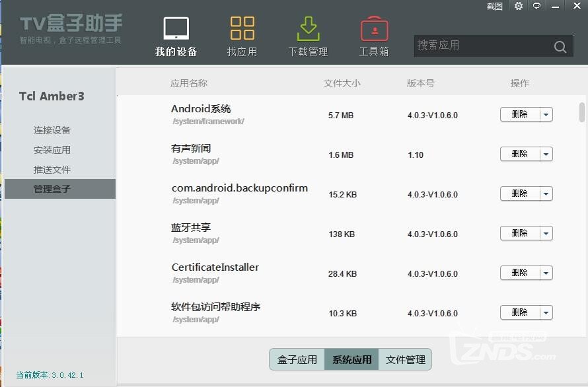Select the CertificateInstaller app name
This screenshot has height=387, width=588.
[x=215, y=267]
